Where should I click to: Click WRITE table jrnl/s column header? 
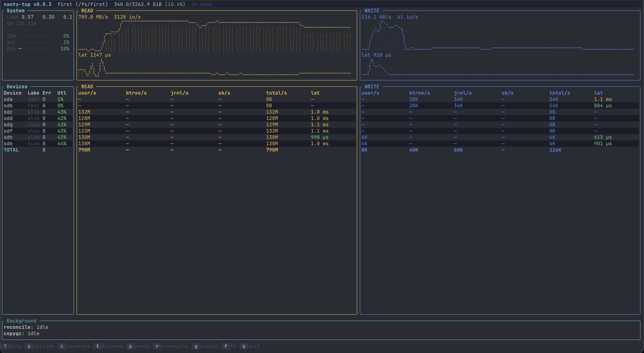463,93
